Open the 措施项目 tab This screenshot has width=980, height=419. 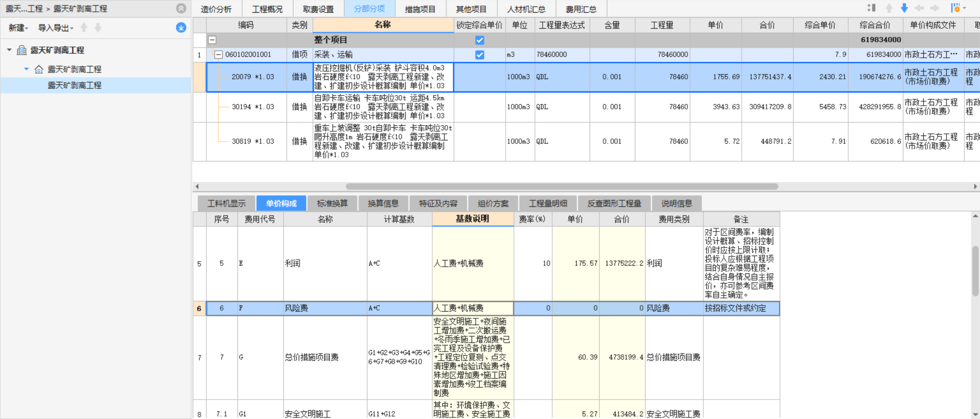pos(420,9)
